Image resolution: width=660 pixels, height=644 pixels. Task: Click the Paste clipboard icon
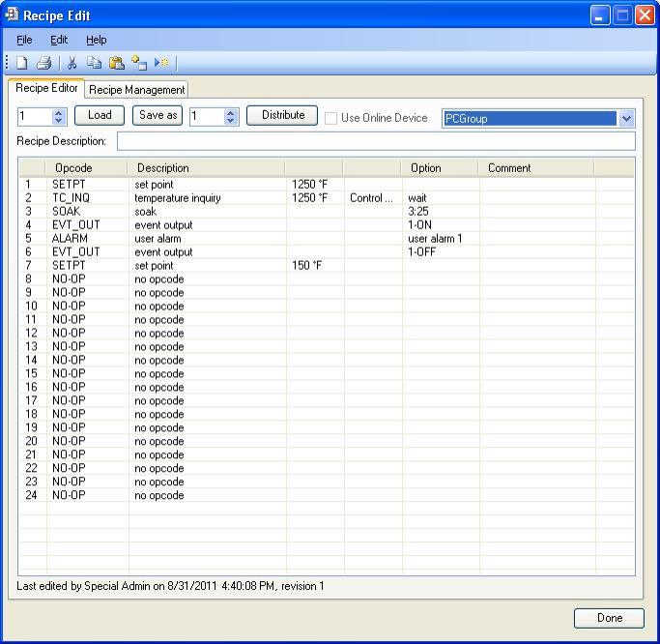[x=116, y=63]
